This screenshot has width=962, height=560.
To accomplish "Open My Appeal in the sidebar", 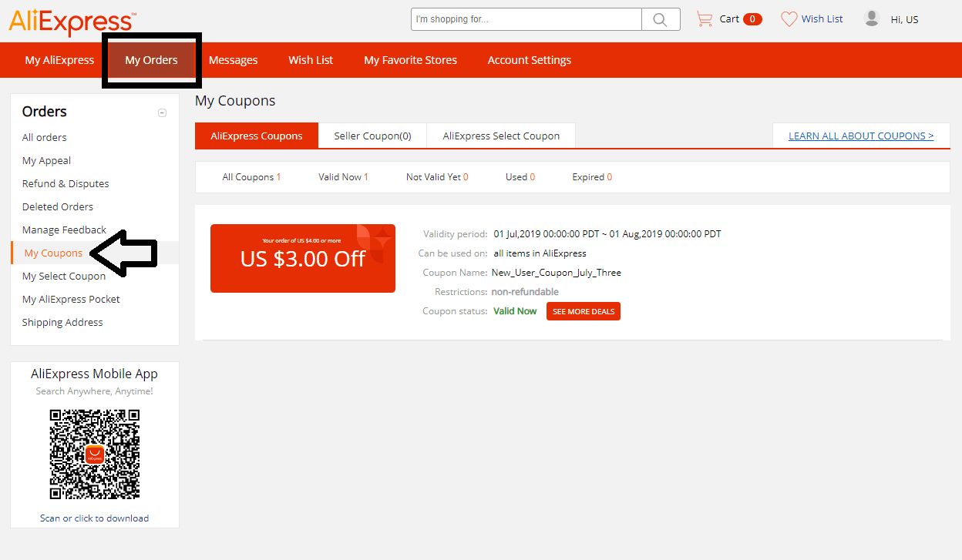I will 46,160.
